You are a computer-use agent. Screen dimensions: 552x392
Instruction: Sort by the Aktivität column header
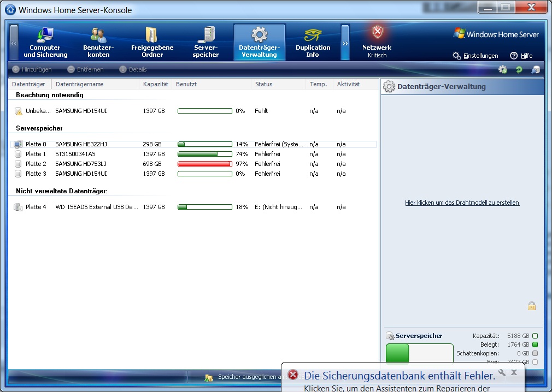pos(356,84)
